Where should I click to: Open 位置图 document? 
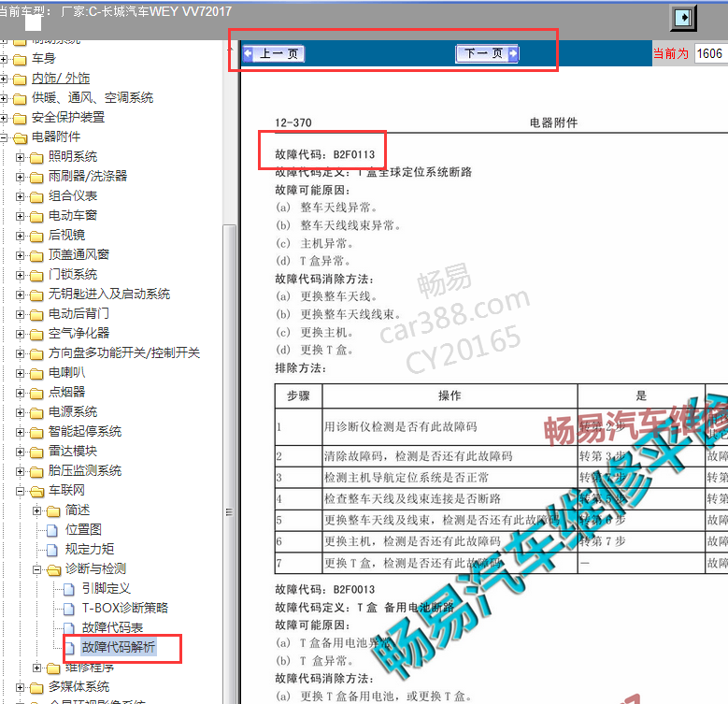tap(83, 529)
